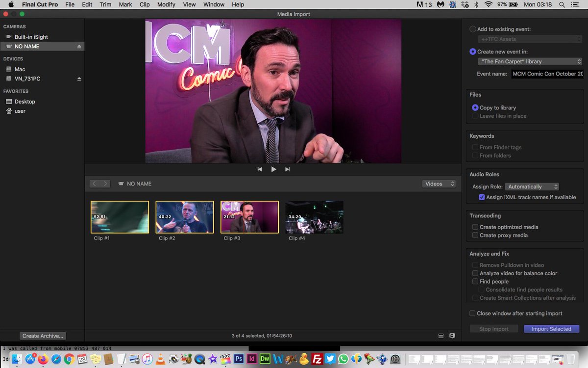Enable Create optimized media
The image size is (588, 368).
click(x=475, y=227)
